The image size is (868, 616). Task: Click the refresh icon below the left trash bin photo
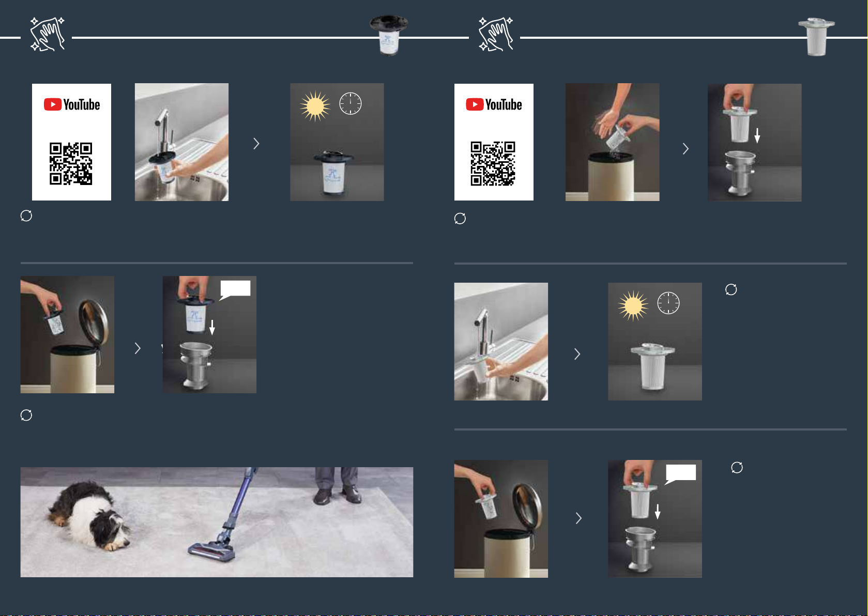coord(26,415)
